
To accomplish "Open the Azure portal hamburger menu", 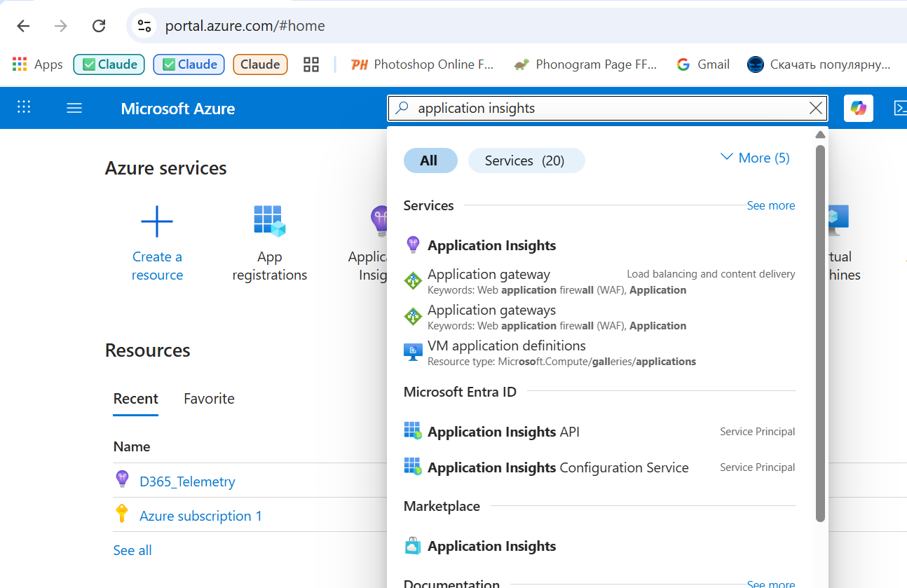I will [74, 108].
